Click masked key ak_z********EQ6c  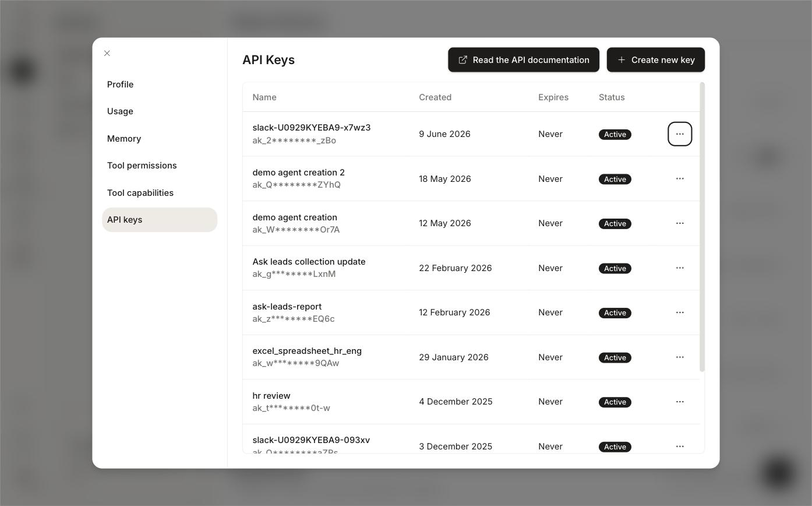click(294, 319)
